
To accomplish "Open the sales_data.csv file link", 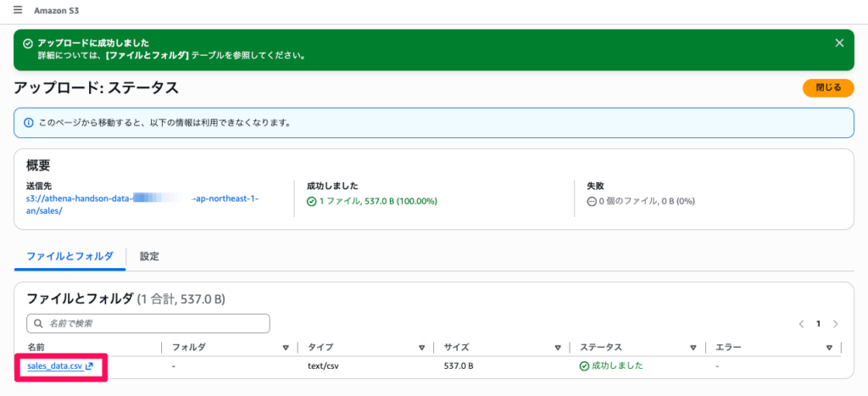I will 55,366.
